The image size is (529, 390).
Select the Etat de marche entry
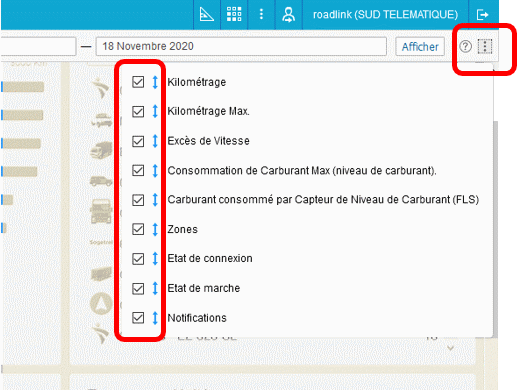click(204, 288)
